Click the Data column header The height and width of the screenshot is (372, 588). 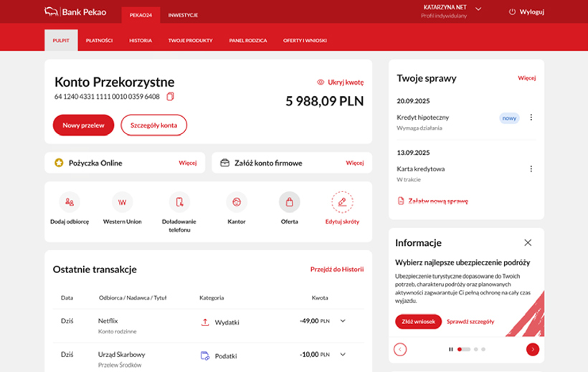(x=67, y=297)
